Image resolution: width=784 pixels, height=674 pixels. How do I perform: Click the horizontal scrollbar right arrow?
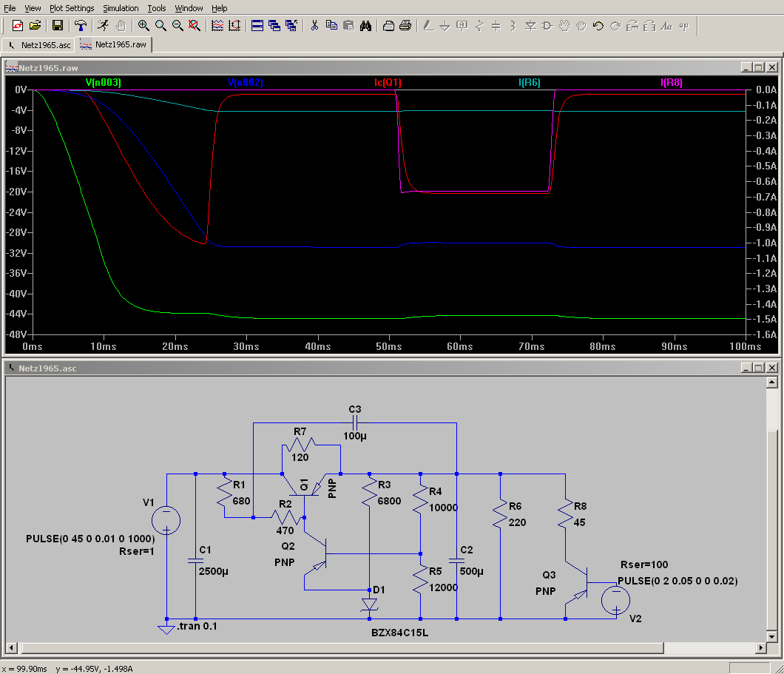(761, 648)
